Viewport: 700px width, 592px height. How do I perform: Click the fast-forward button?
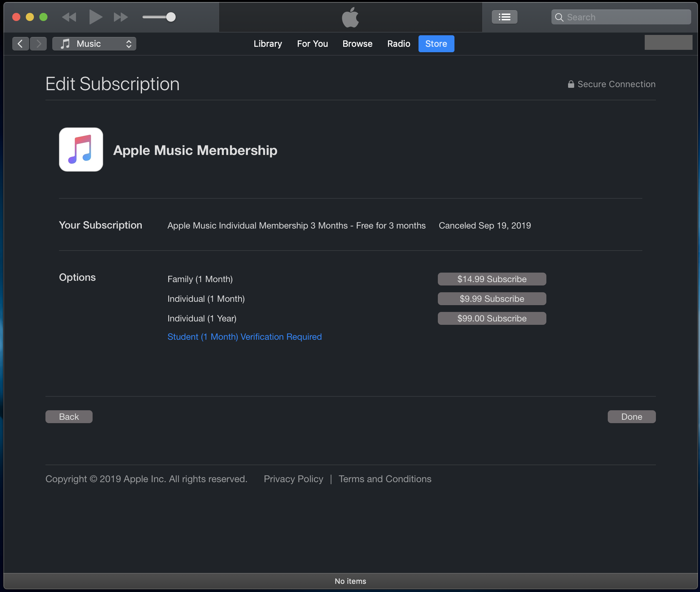point(120,17)
